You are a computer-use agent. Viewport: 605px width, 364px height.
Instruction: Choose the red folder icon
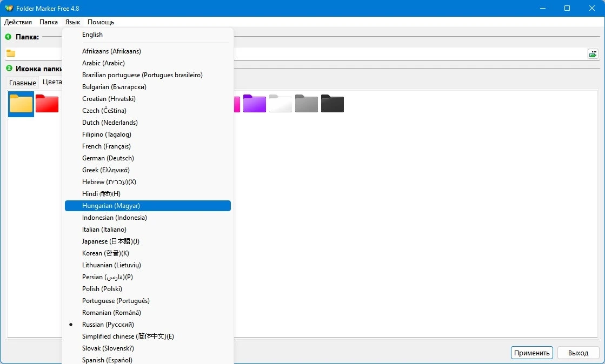pyautogui.click(x=47, y=103)
